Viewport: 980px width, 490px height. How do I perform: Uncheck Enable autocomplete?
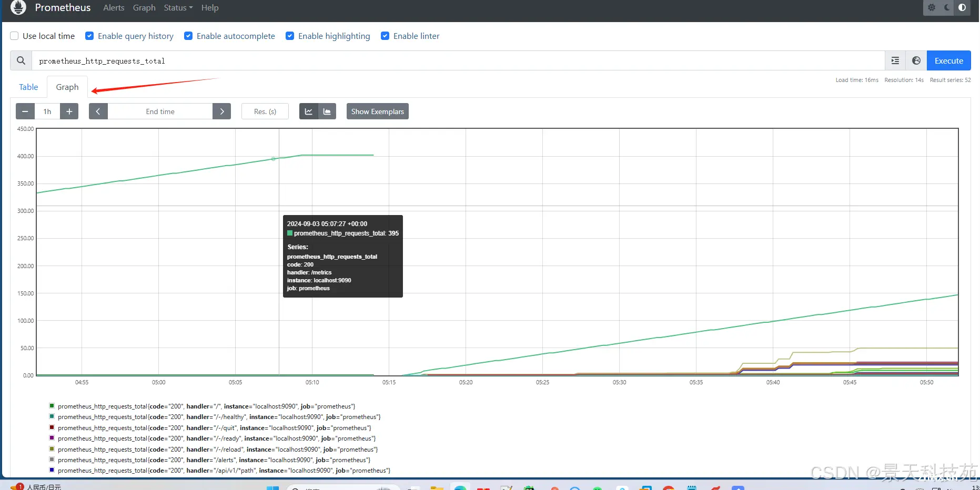click(188, 36)
